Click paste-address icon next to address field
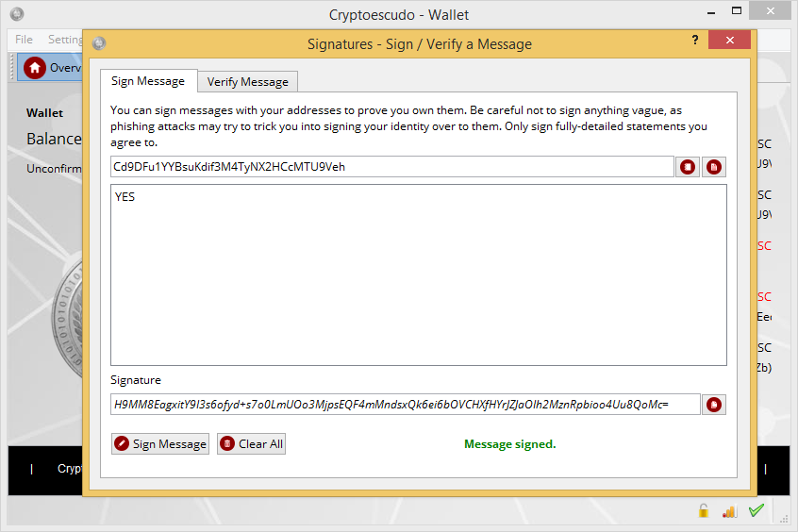This screenshot has height=532, width=798. pyautogui.click(x=714, y=167)
